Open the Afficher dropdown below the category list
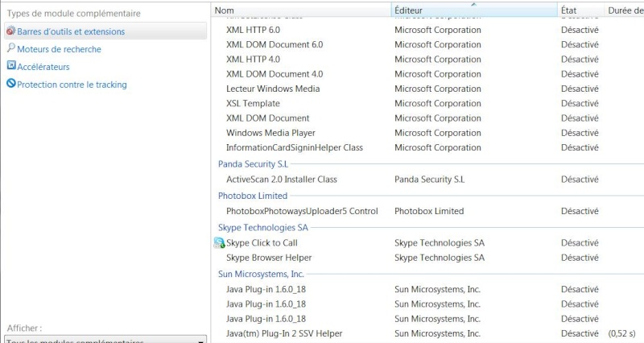The width and height of the screenshot is (644, 343). [105, 339]
